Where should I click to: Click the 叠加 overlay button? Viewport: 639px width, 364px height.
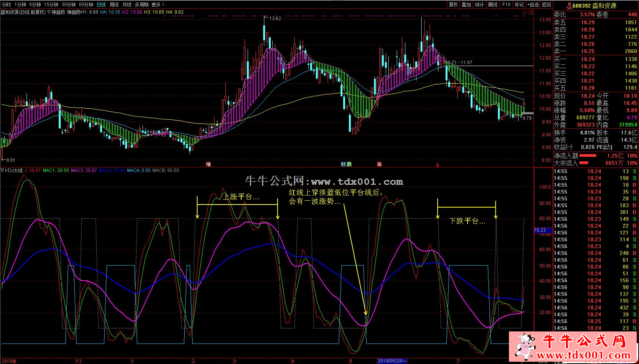(x=466, y=5)
